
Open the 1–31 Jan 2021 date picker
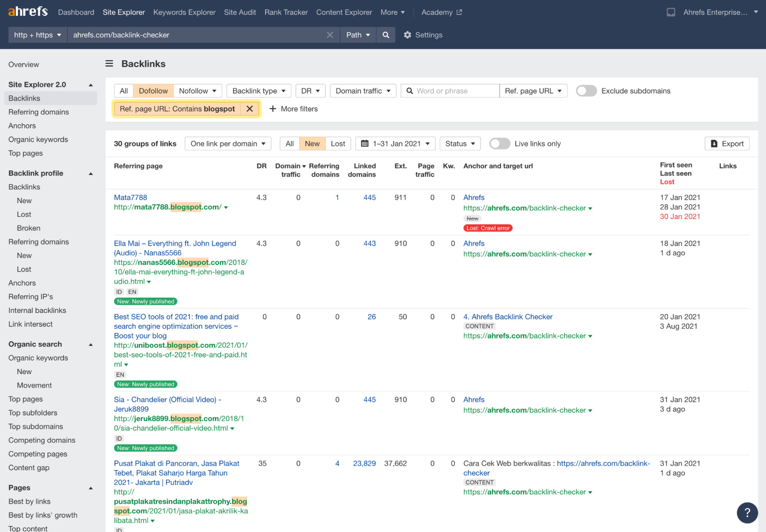395,144
